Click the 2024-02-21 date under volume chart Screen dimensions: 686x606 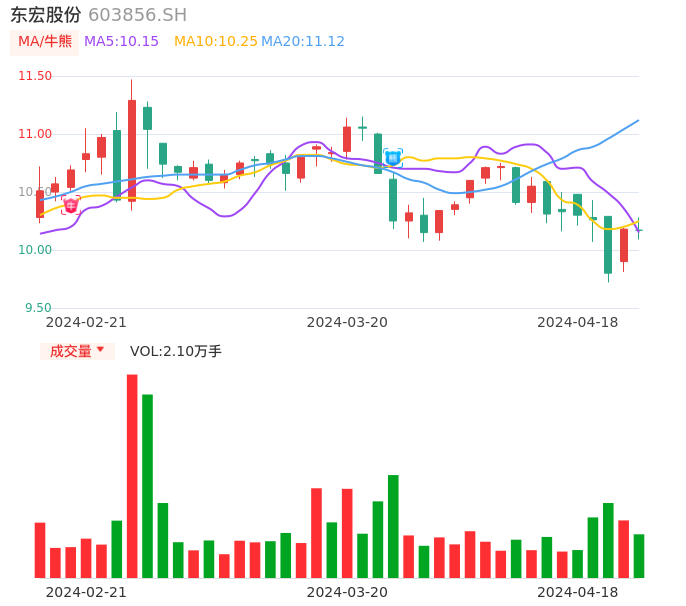coord(86,592)
